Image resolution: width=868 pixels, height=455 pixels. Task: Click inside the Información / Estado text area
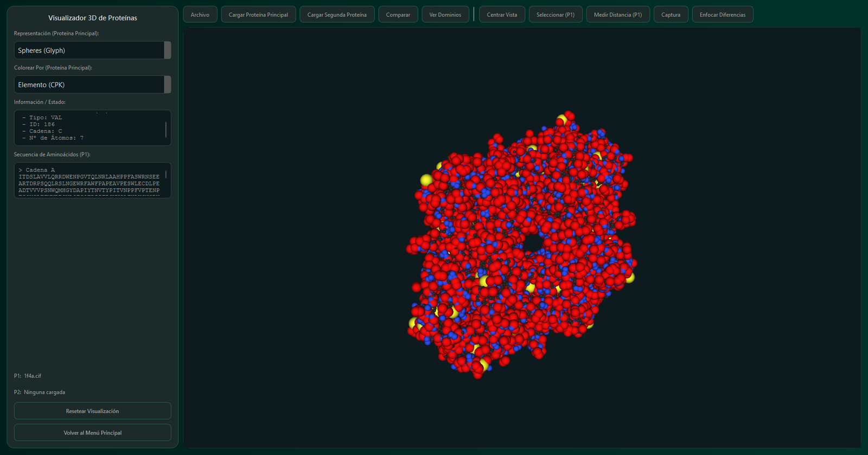click(x=90, y=128)
